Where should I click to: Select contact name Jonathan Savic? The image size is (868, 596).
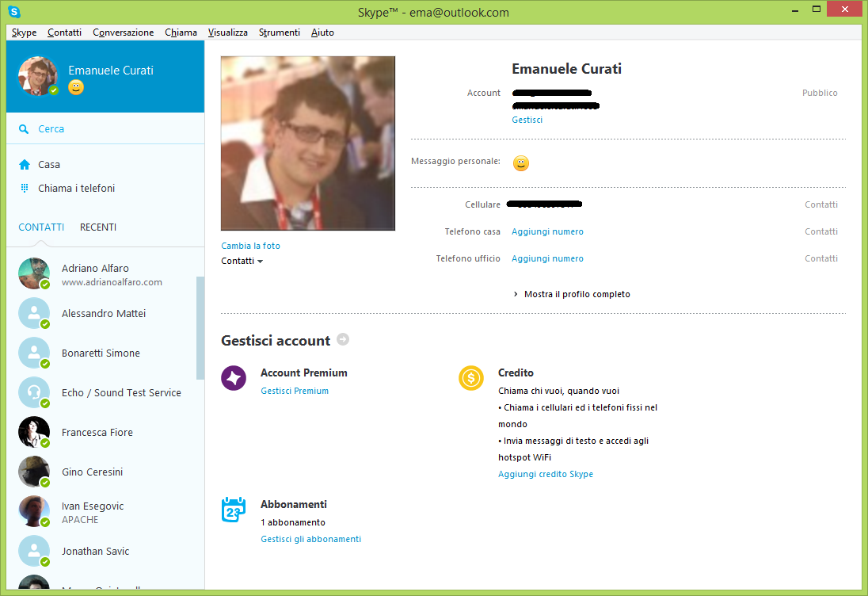(x=95, y=551)
